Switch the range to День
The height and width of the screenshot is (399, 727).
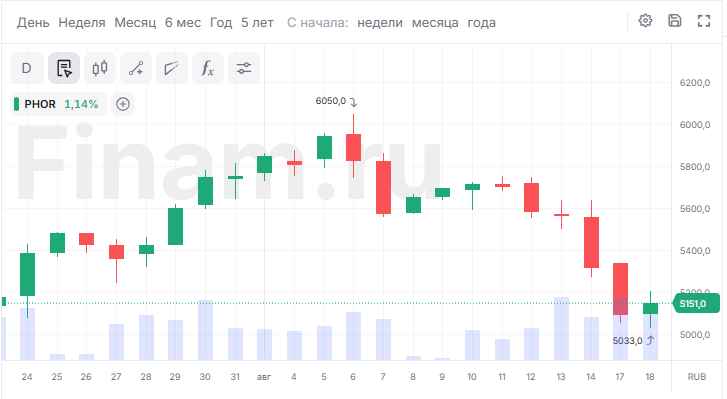33,23
